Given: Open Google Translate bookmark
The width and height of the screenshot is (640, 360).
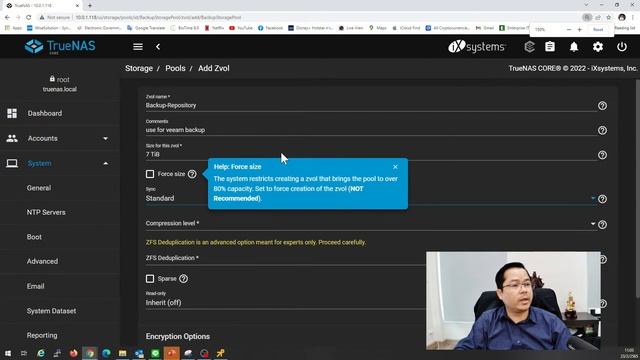Looking at the screenshot, I should (146, 28).
